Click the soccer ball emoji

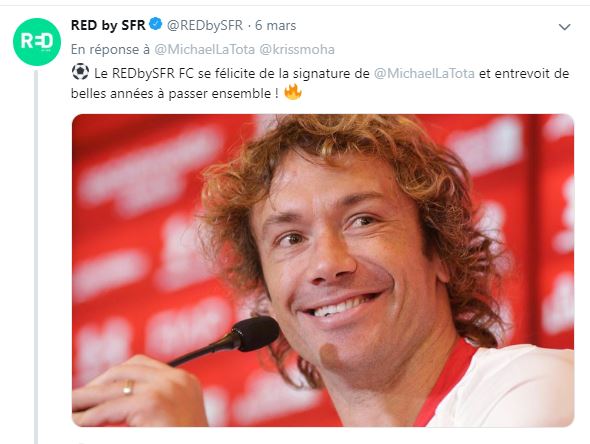point(80,72)
